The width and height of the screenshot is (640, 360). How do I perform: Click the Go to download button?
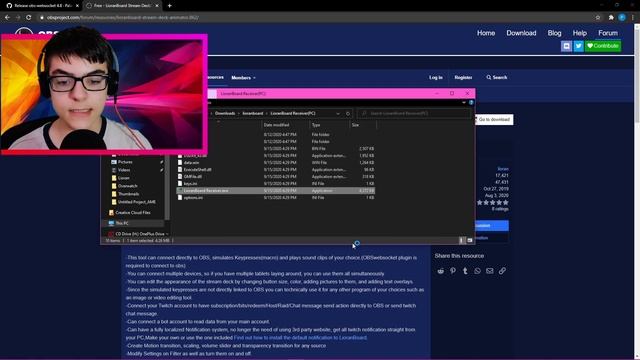pyautogui.click(x=493, y=120)
